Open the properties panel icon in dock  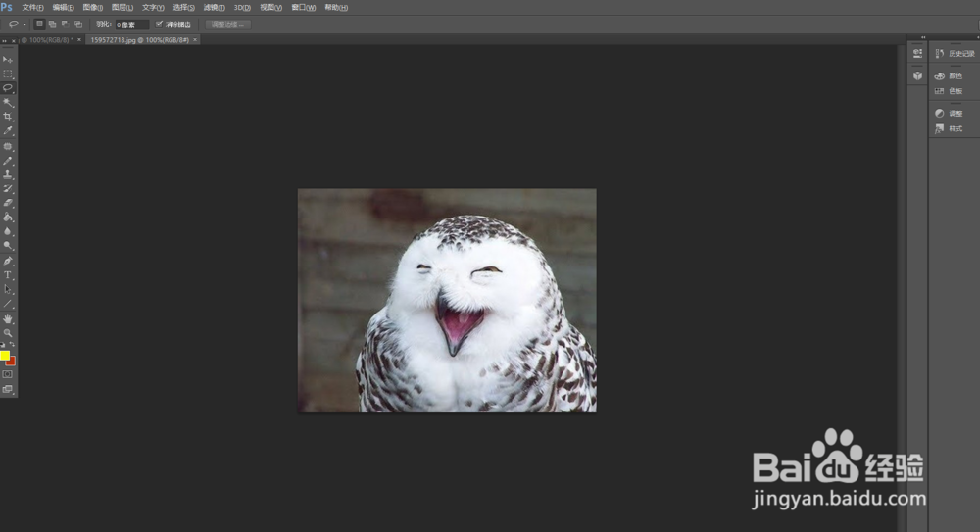click(917, 54)
